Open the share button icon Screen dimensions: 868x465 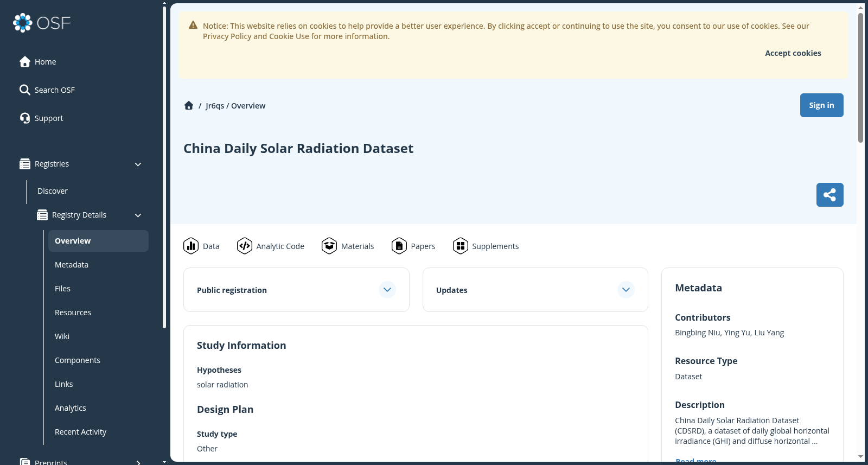point(829,195)
